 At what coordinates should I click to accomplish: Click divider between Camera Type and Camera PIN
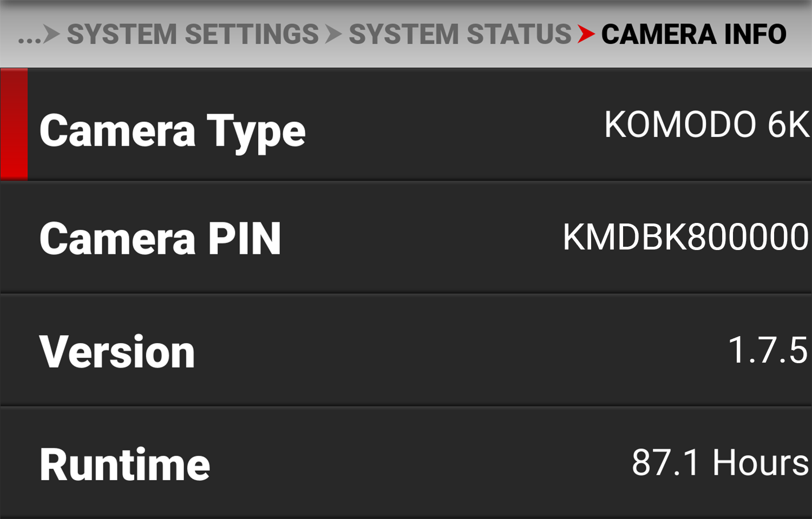pos(406,181)
